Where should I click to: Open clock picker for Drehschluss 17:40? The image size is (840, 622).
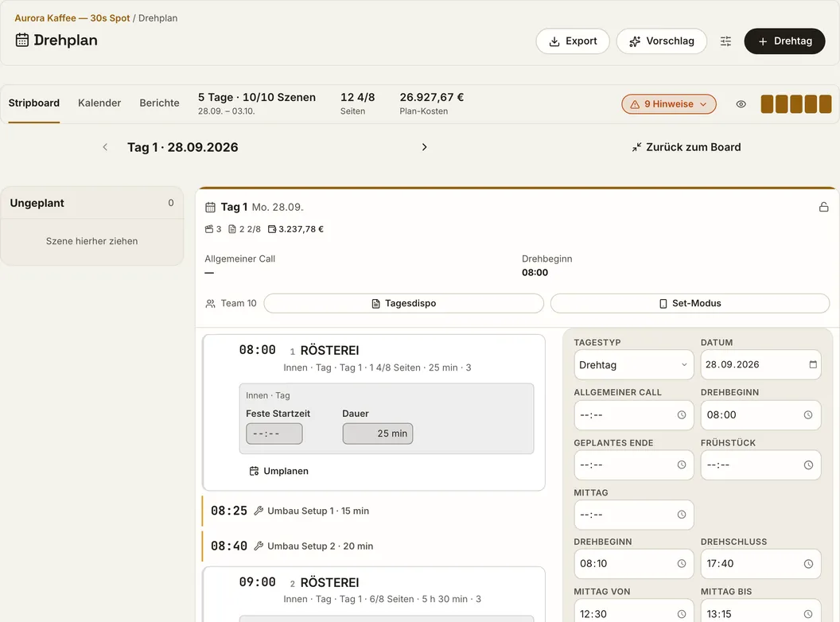808,564
